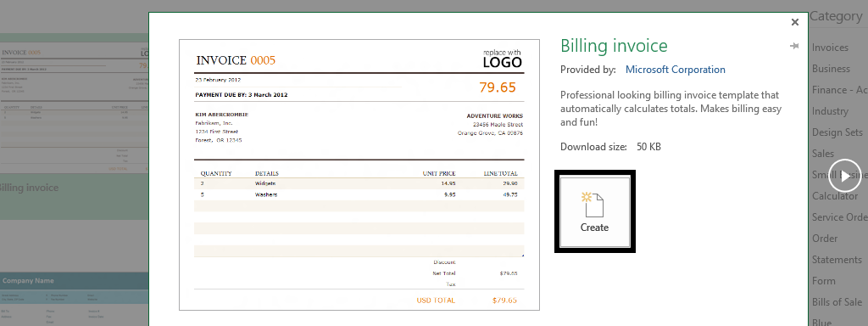Select the Sales category
The image size is (868, 326).
point(822,154)
